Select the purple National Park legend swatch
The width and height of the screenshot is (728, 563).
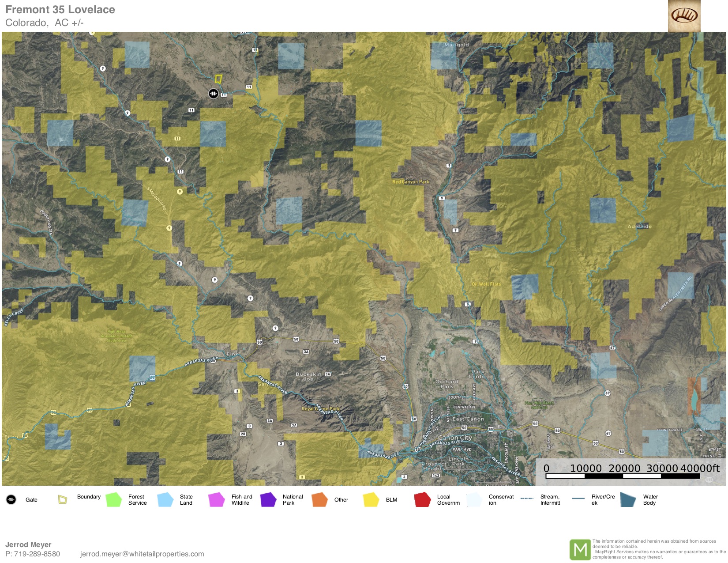(x=268, y=499)
